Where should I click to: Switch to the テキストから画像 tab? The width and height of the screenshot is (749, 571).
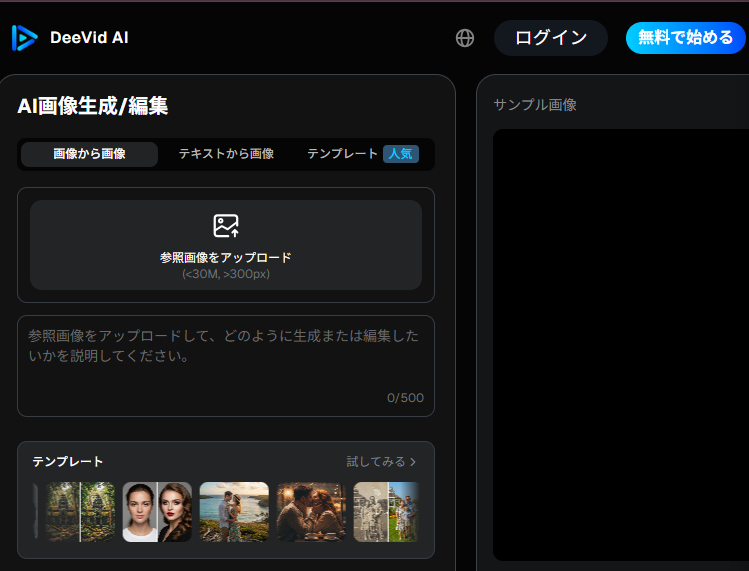[226, 154]
